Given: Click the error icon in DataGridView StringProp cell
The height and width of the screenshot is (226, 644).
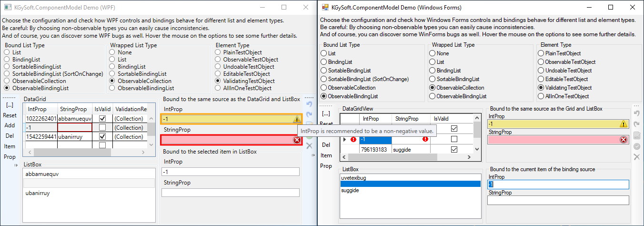Looking at the screenshot, I should point(425,139).
